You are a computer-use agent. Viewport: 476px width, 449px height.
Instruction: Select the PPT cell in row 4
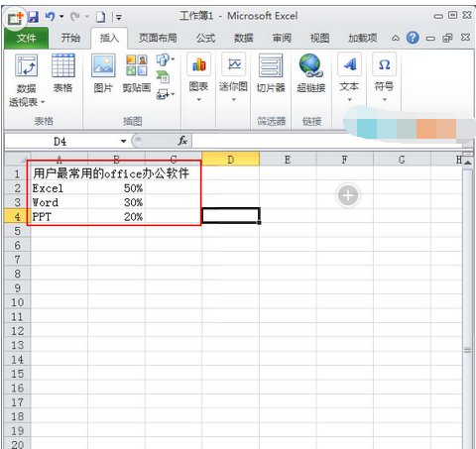point(59,217)
